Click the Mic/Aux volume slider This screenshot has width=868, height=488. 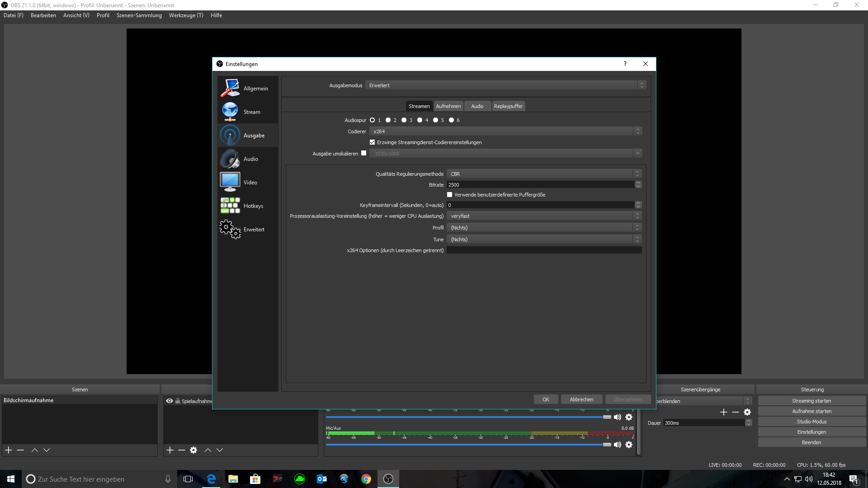click(x=466, y=445)
